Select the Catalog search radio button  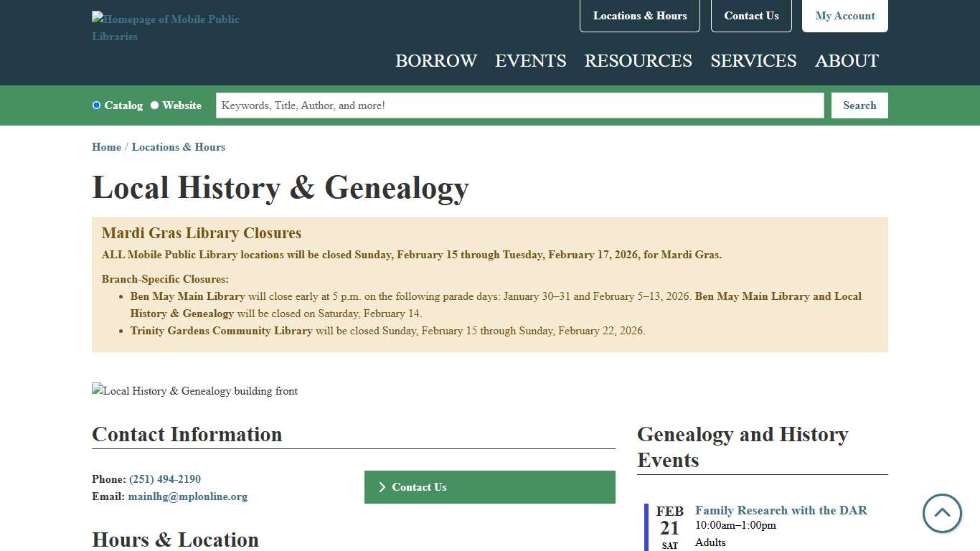(96, 105)
